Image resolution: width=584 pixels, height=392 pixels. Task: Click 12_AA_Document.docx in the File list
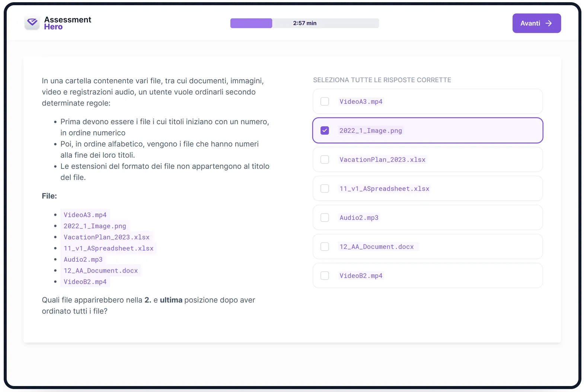[x=100, y=271]
